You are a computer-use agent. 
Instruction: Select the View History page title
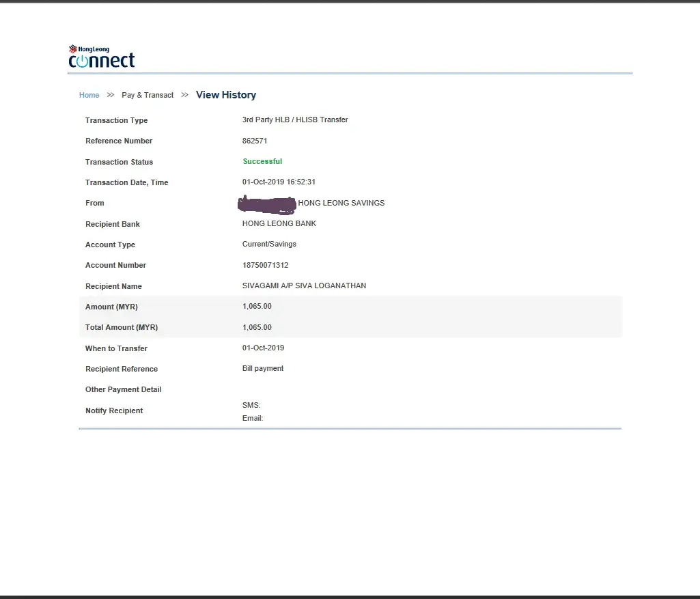click(x=225, y=95)
